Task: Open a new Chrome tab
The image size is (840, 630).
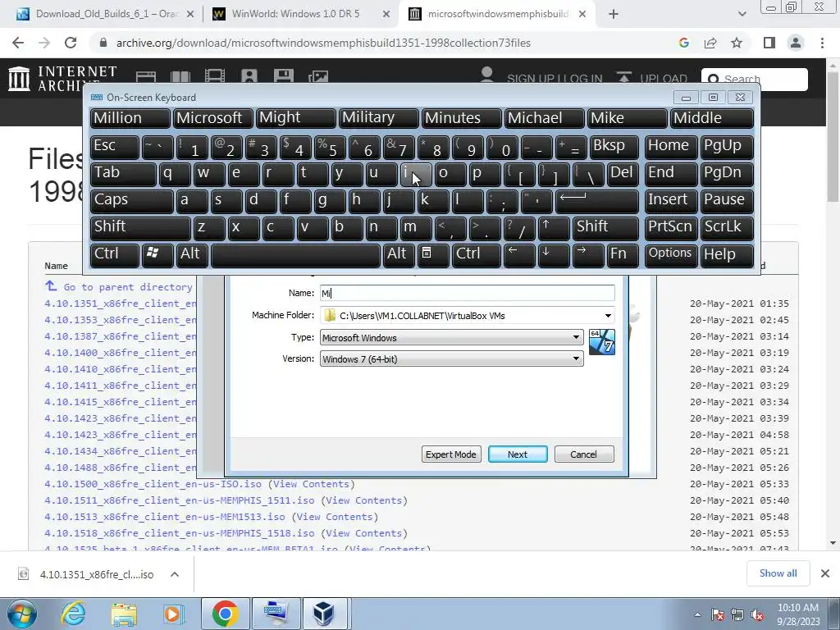Action: pos(614,14)
